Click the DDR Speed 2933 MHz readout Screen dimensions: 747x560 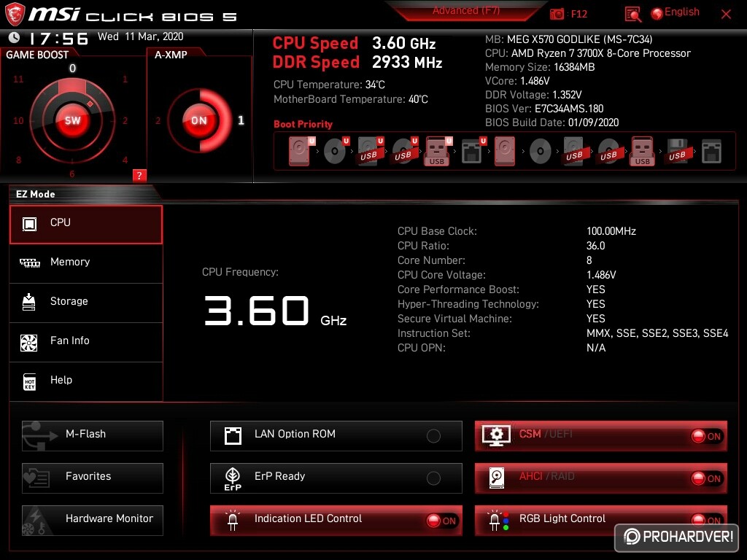(x=357, y=63)
